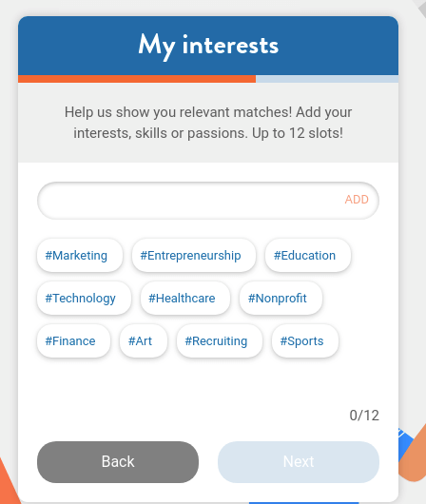Click the My interests header title
Image resolution: width=426 pixels, height=504 pixels.
pos(208,46)
